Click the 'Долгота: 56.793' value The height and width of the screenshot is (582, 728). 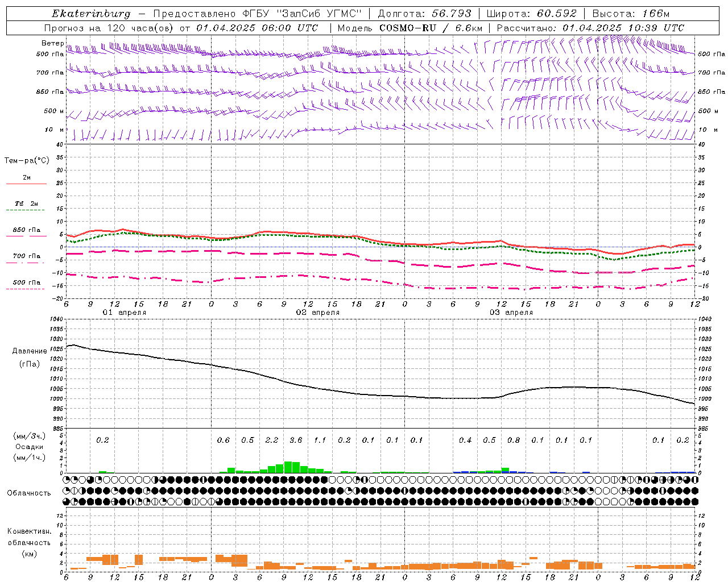pyautogui.click(x=425, y=14)
